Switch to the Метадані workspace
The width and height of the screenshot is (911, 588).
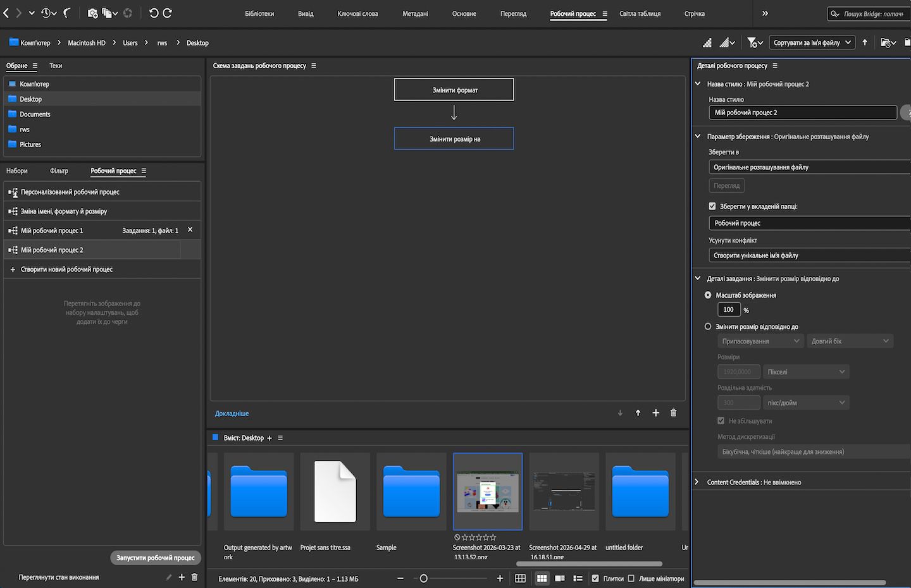click(x=415, y=13)
